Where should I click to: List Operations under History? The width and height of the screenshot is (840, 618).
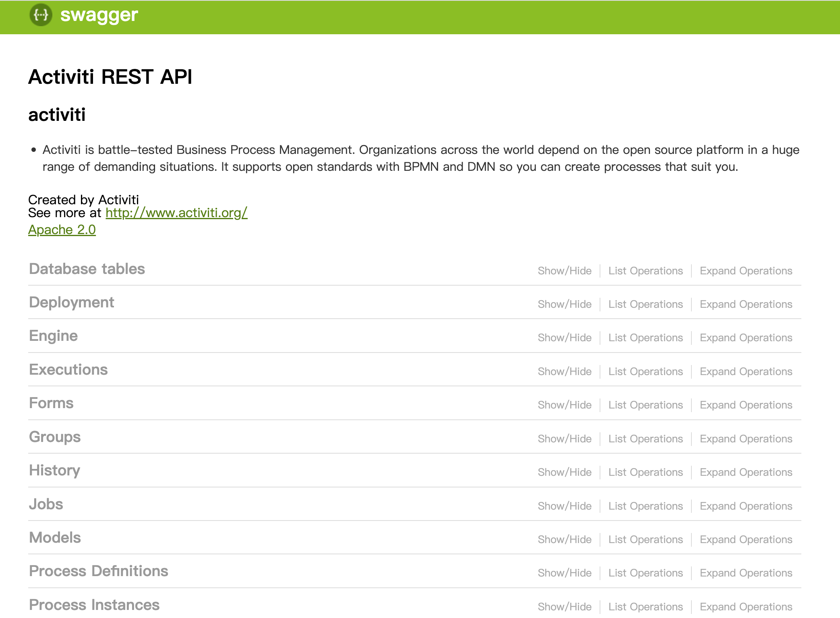[646, 472]
